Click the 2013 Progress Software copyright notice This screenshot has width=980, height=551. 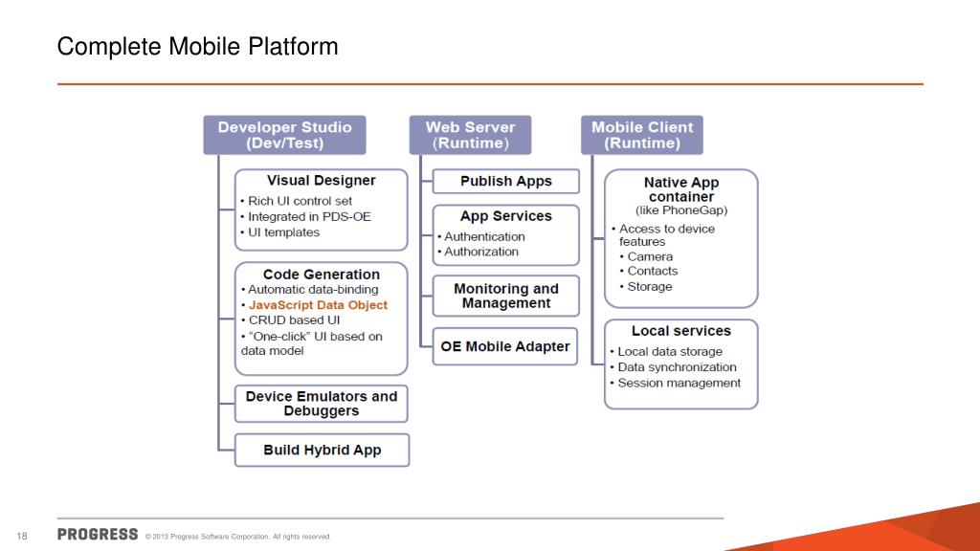[x=237, y=537]
